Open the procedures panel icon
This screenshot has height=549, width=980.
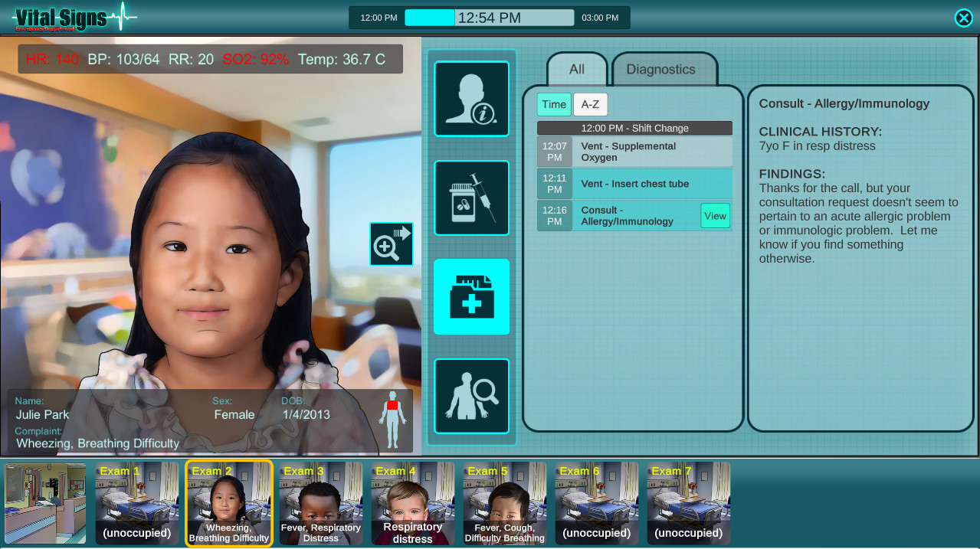(470, 297)
